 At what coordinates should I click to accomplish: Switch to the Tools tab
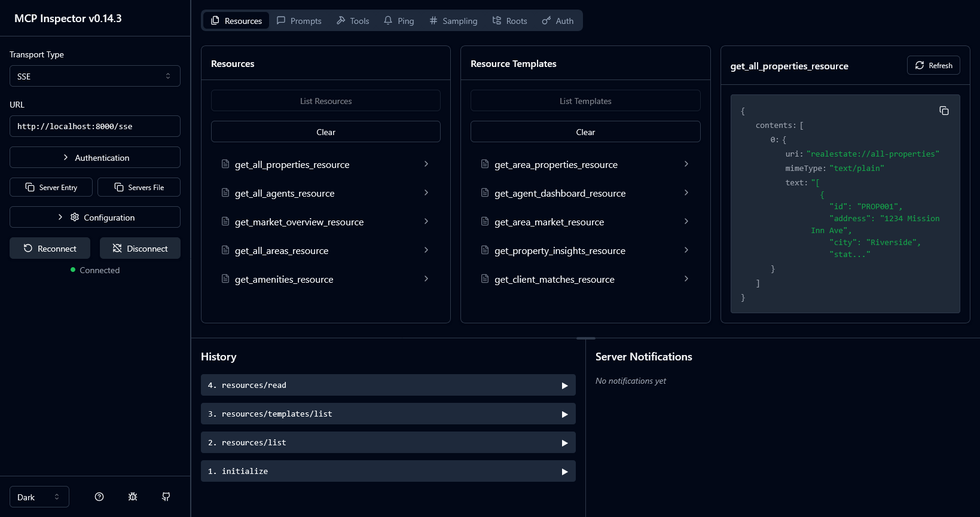click(353, 21)
